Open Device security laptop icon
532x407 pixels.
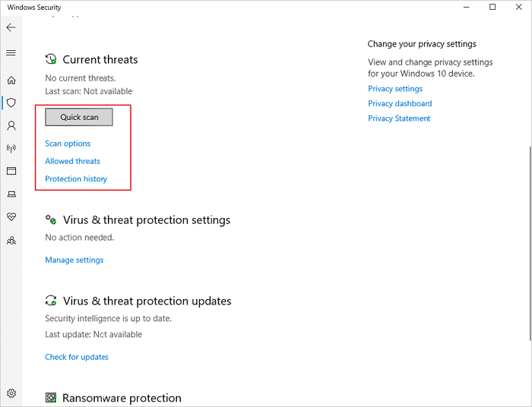click(x=11, y=194)
